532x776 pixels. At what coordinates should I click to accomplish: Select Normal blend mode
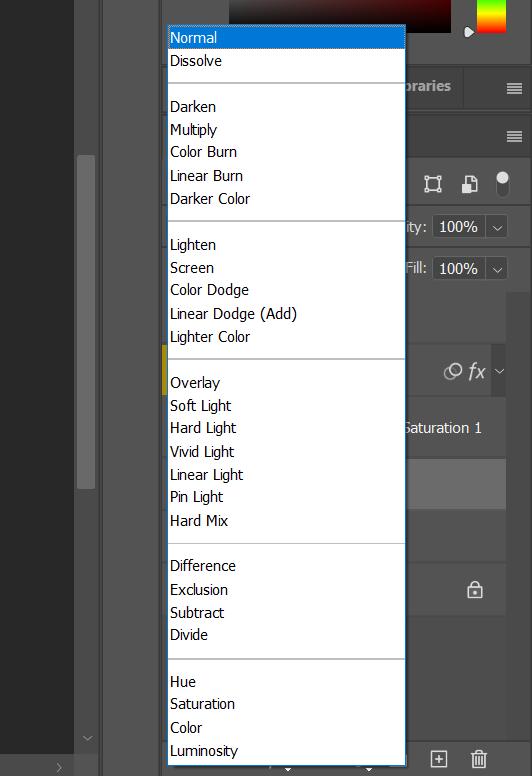287,38
